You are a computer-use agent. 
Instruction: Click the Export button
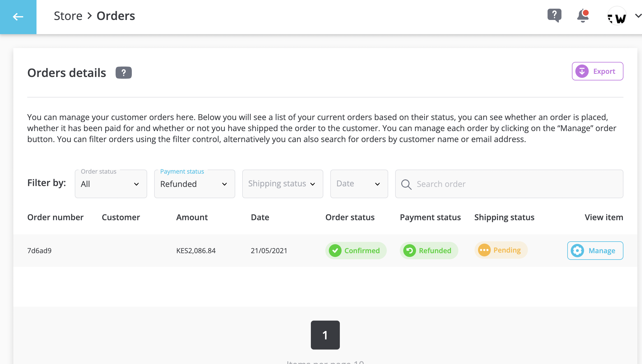click(604, 71)
